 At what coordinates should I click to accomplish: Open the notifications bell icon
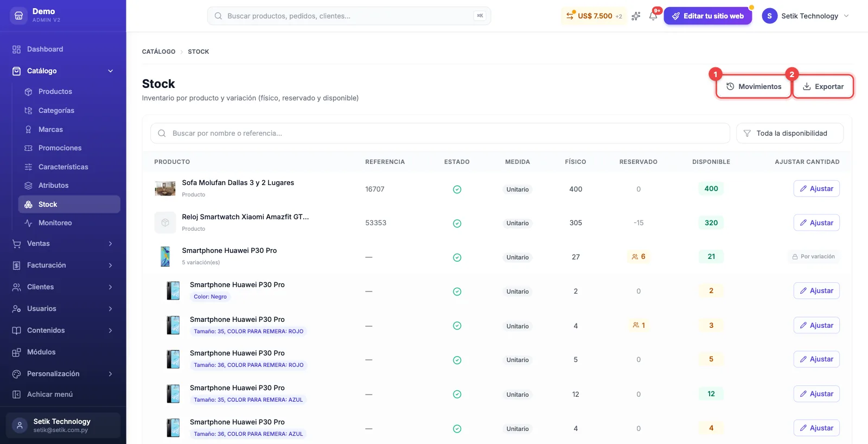(x=653, y=16)
